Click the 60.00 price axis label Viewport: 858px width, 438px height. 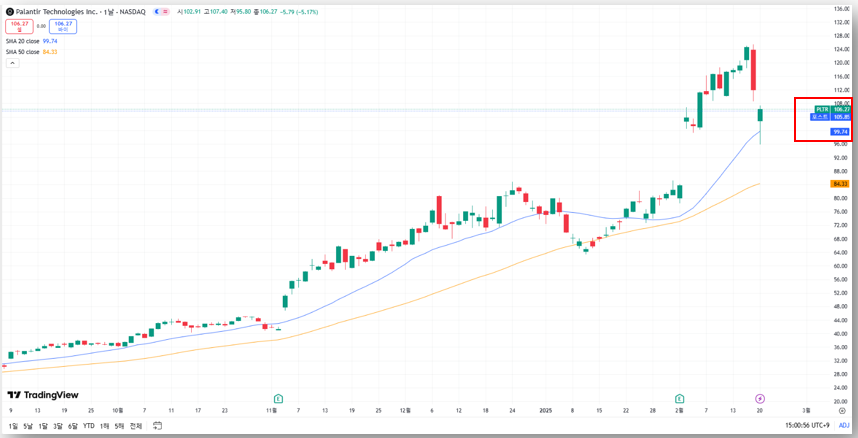840,266
